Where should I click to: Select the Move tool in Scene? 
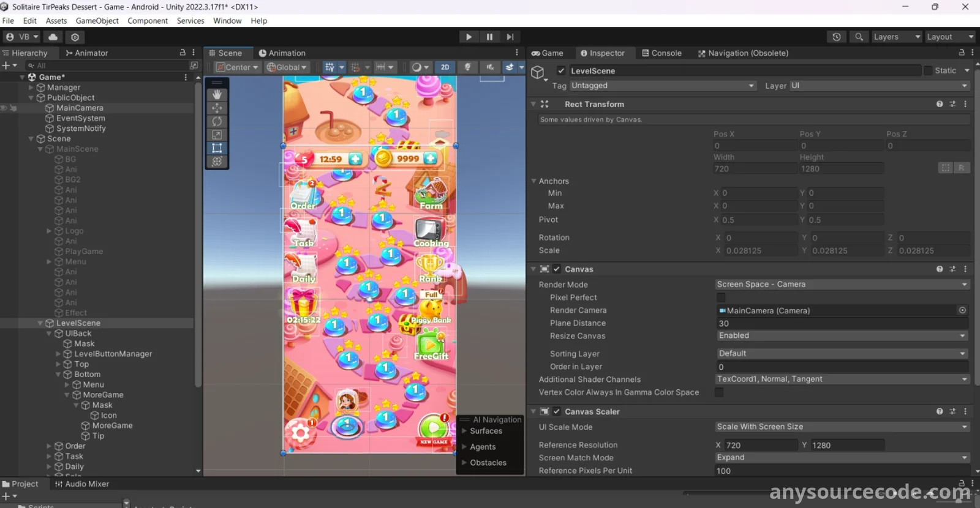(217, 108)
